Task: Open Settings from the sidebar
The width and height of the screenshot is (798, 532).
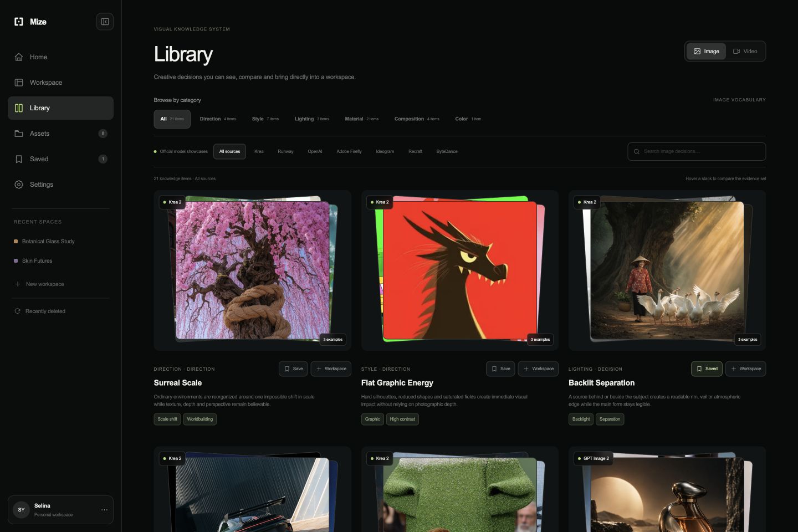Action: coord(60,185)
